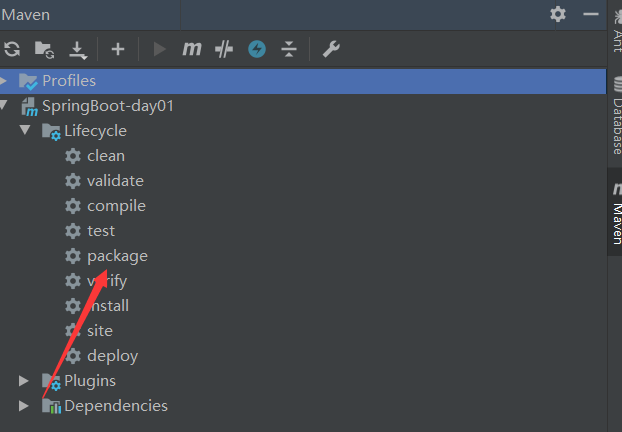
Task: Open Maven Settings wrench icon
Action: (x=331, y=49)
